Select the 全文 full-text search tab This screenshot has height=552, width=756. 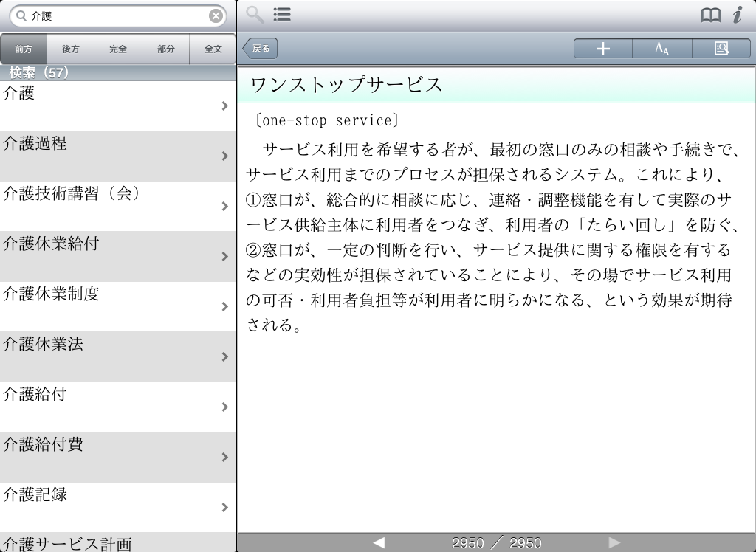point(213,49)
